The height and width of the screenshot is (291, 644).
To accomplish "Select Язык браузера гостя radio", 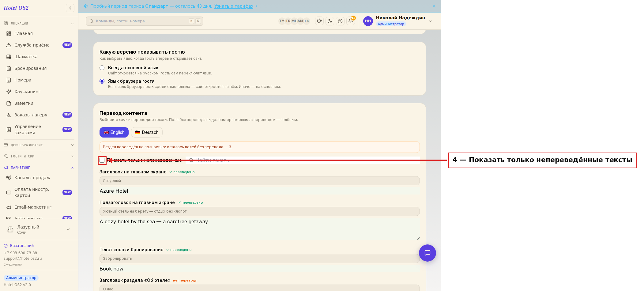I will coord(102,81).
